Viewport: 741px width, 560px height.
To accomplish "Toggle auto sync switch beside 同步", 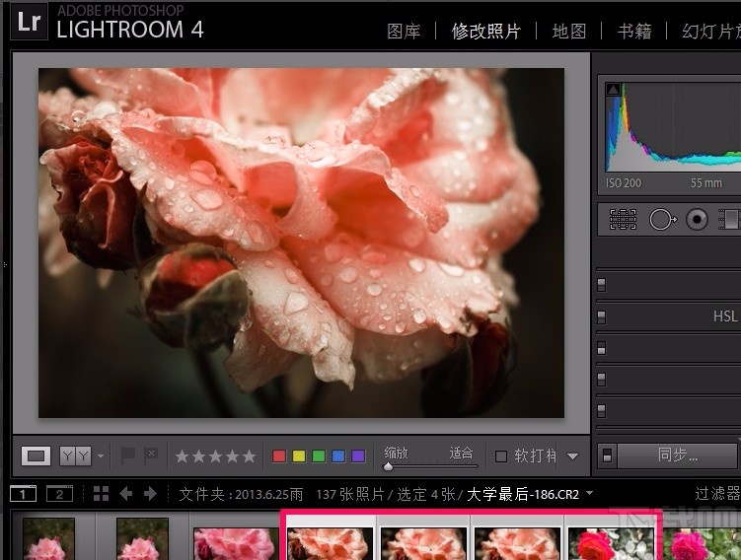I will click(608, 455).
